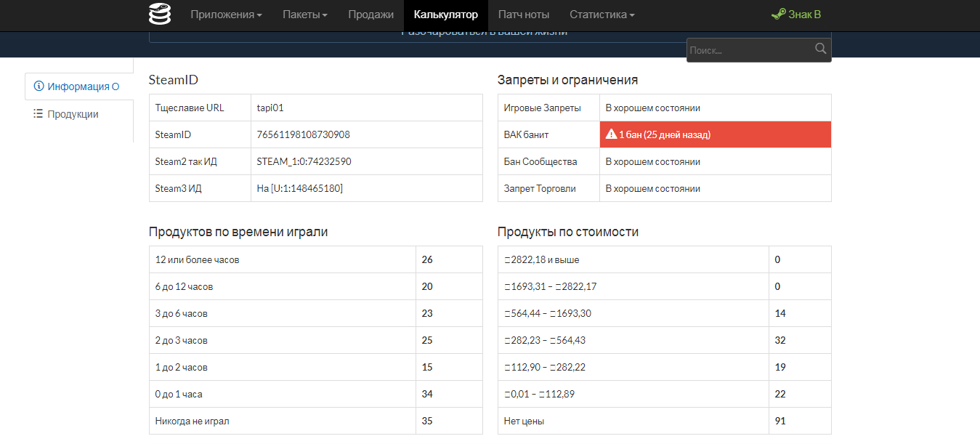The image size is (980, 444).
Task: Select the vanity URL value tapi01
Action: [270, 108]
